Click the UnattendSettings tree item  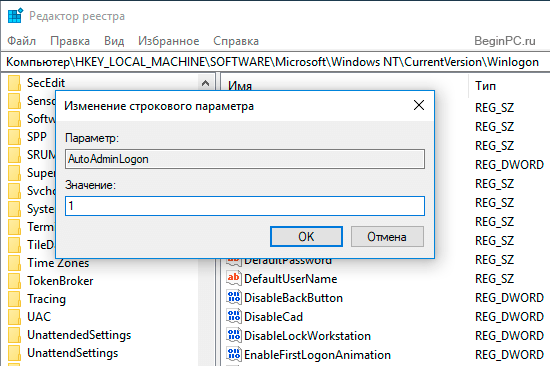73,353
